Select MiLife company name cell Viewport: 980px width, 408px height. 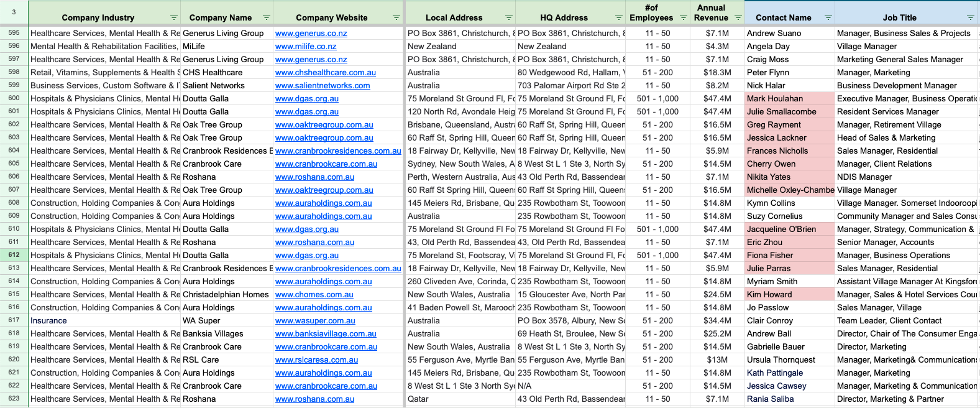click(x=227, y=47)
